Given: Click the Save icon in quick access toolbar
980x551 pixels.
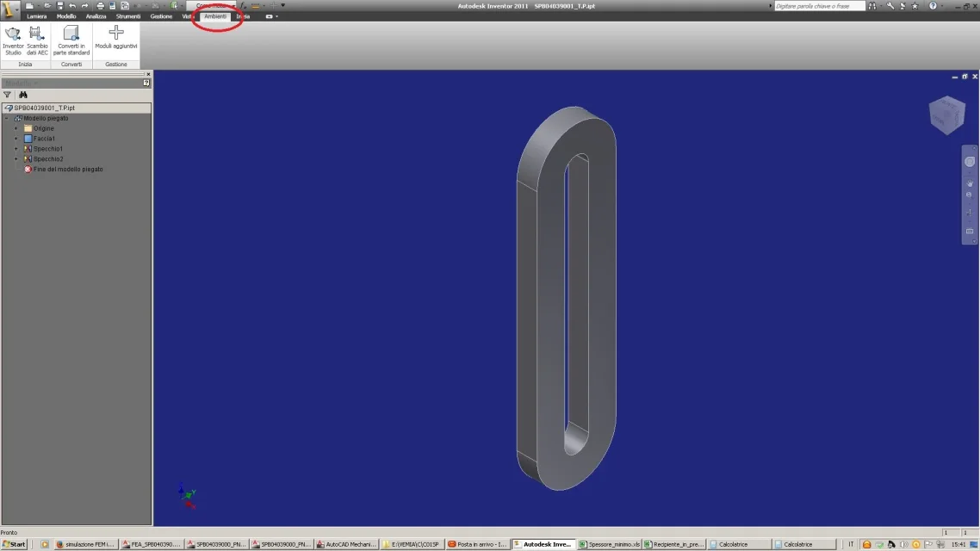Looking at the screenshot, I should point(60,6).
